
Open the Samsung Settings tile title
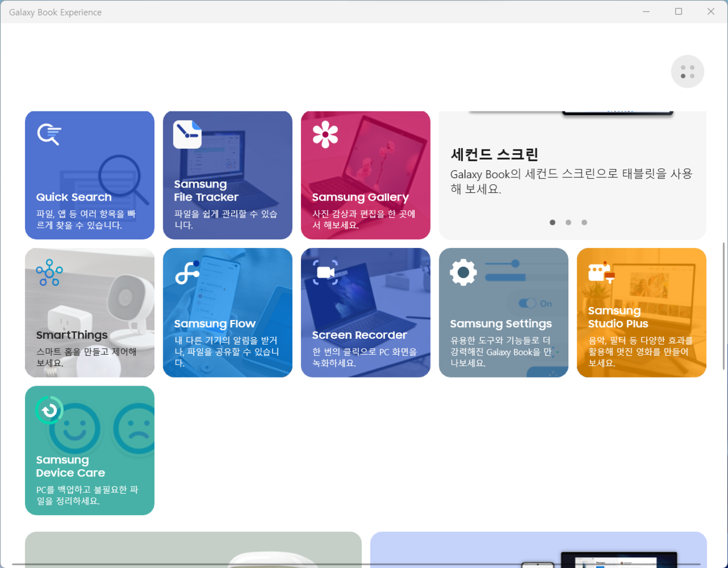(x=500, y=324)
